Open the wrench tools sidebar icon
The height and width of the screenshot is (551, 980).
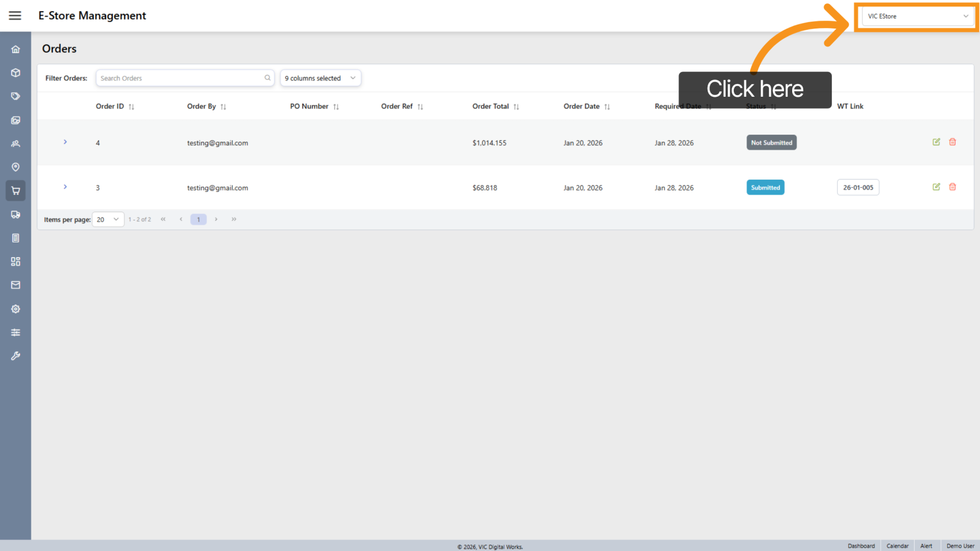pos(16,356)
